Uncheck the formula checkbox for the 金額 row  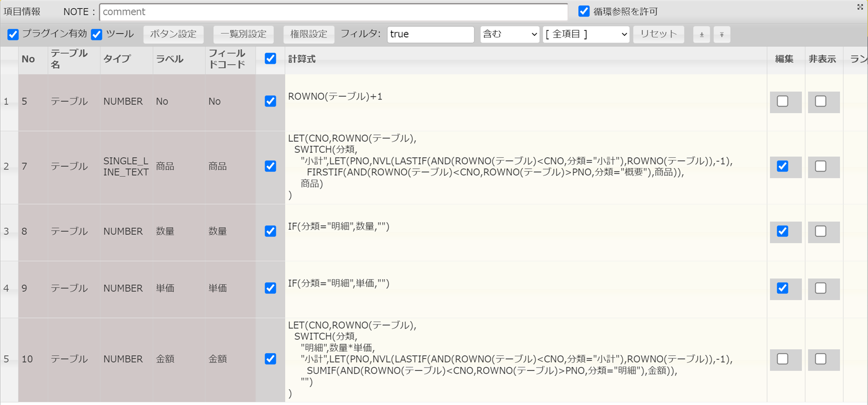pyautogui.click(x=270, y=359)
